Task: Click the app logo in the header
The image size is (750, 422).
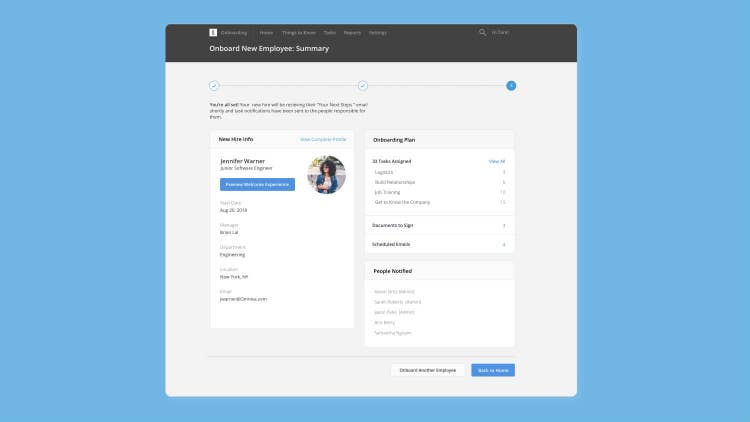Action: (x=213, y=33)
